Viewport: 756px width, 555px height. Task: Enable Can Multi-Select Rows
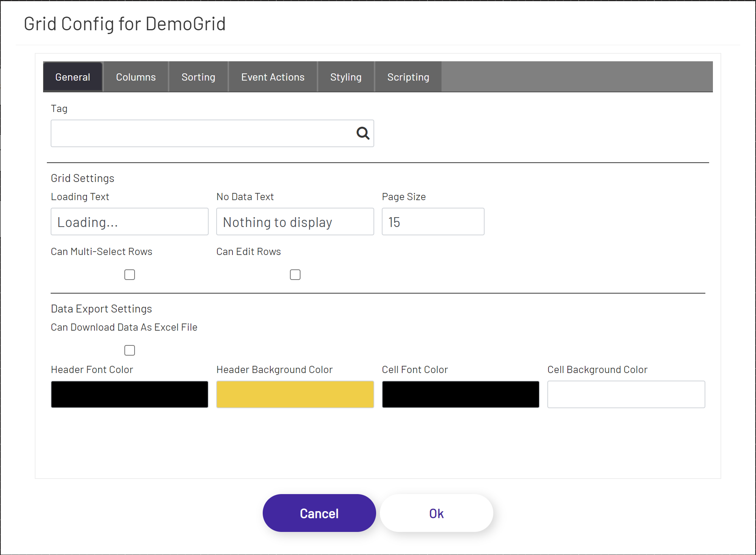click(129, 275)
